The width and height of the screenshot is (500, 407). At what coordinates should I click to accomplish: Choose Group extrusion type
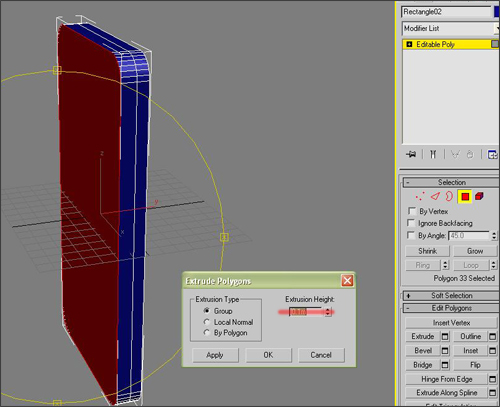tap(207, 311)
